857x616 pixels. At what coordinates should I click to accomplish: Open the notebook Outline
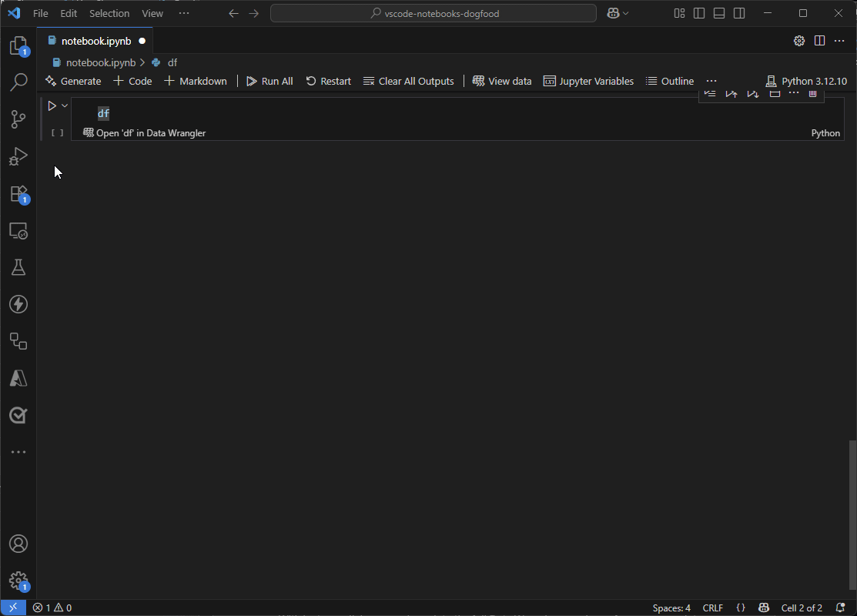[x=670, y=82]
